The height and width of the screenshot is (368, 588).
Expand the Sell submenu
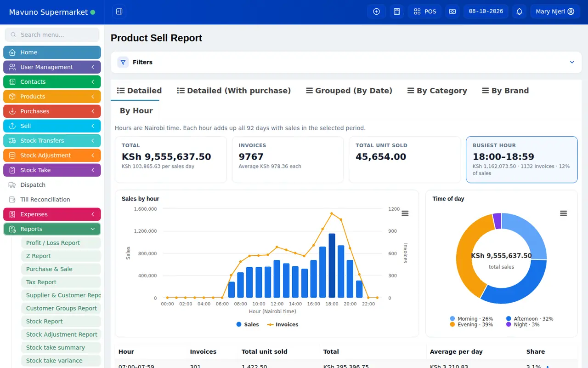(52, 126)
